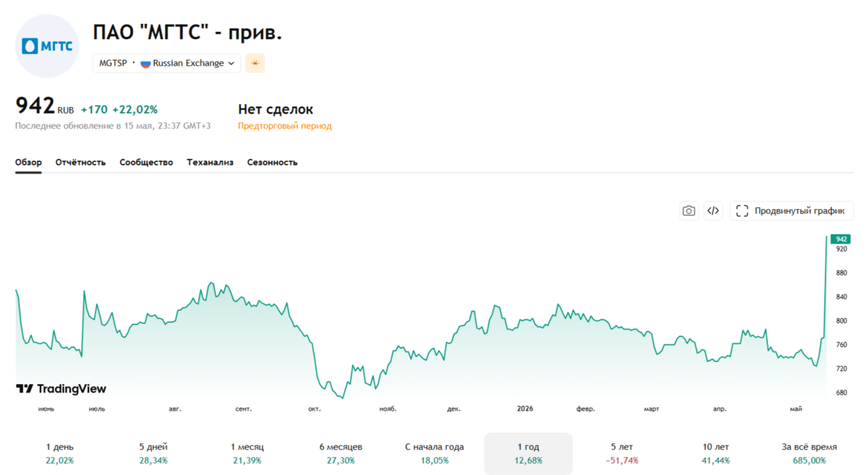868x475 pixels.
Task: Click the авг. label on time axis
Action: tap(175, 409)
